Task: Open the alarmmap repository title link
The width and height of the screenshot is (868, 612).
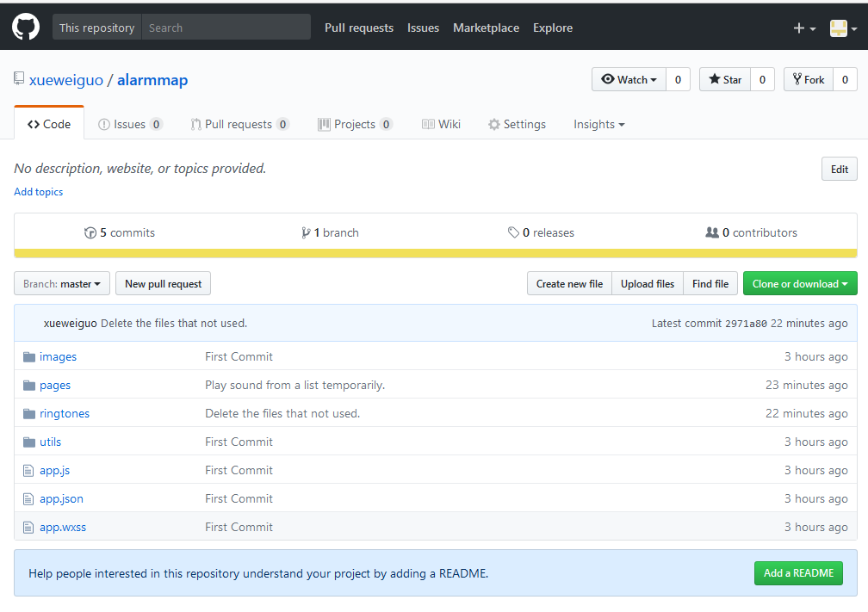Action: coord(152,80)
